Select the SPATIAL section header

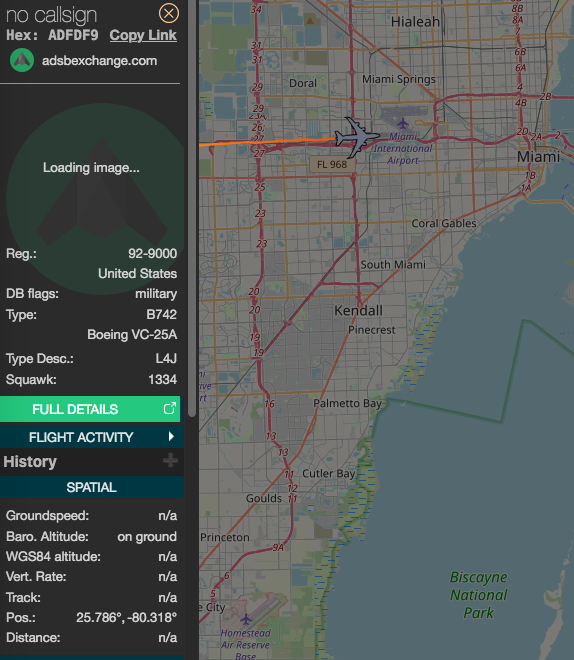92,487
